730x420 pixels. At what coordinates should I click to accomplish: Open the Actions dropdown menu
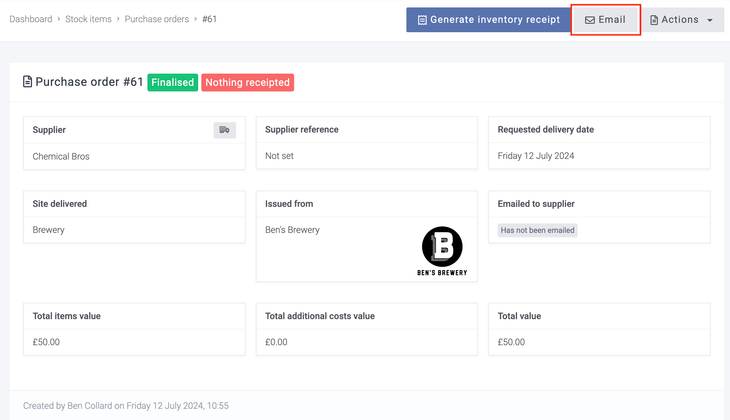(x=682, y=20)
